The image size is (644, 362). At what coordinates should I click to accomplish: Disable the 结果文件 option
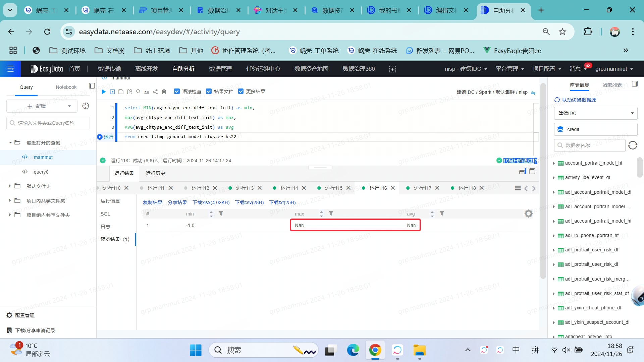[209, 91]
